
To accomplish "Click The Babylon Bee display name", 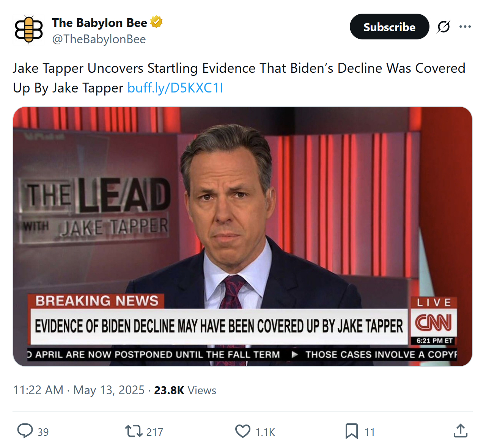I will point(99,23).
